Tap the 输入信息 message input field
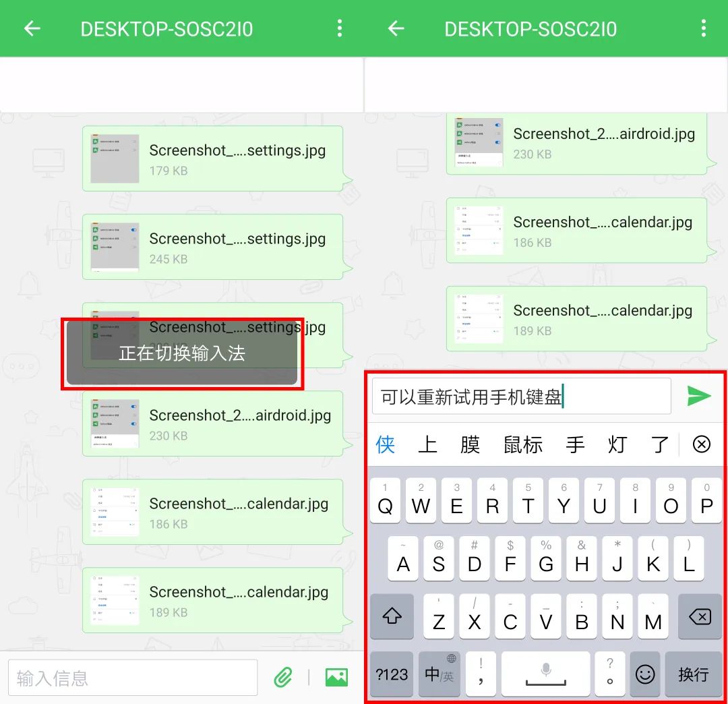Screen dimensions: 728x704 (133, 676)
